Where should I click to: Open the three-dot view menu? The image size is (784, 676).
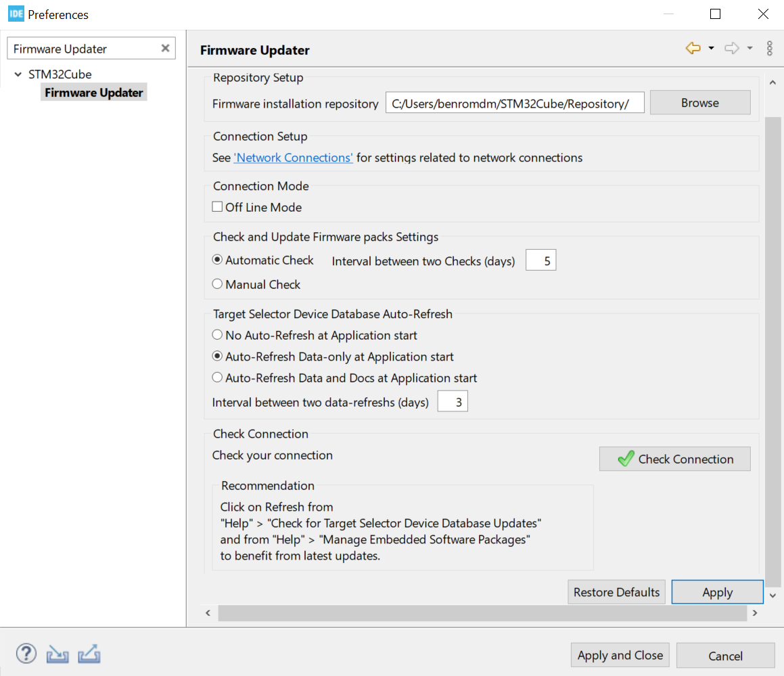[769, 48]
